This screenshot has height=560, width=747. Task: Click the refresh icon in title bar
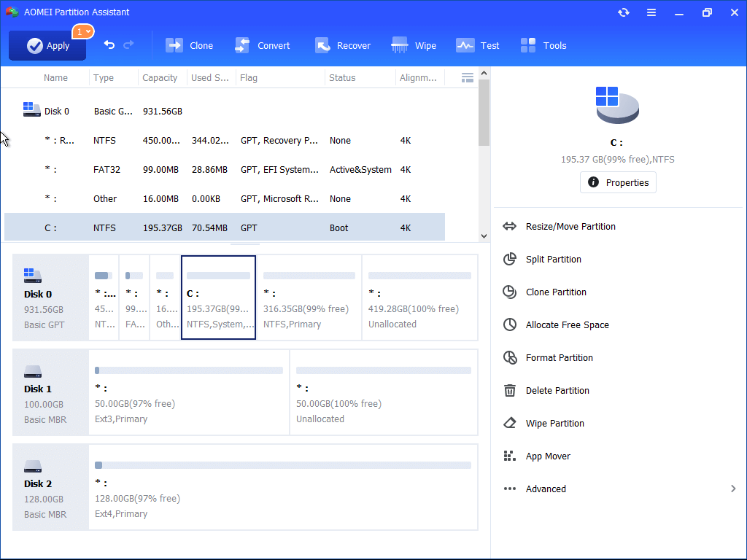pyautogui.click(x=624, y=12)
